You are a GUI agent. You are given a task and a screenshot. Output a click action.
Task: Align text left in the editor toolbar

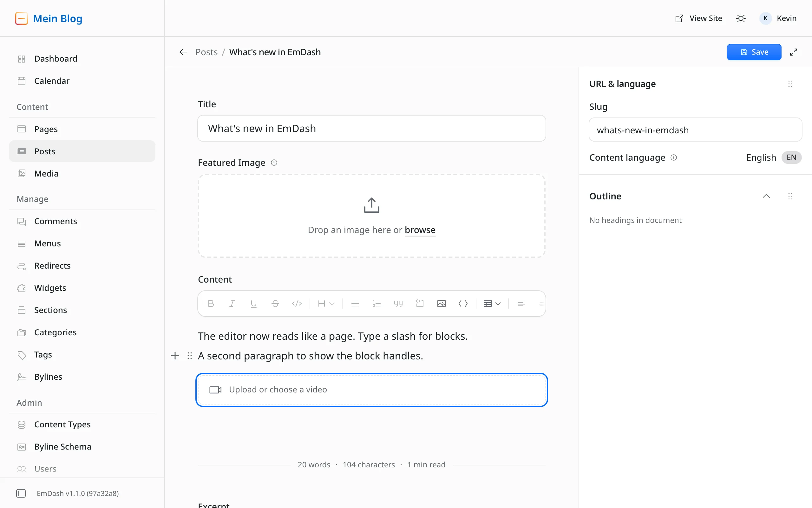click(521, 304)
